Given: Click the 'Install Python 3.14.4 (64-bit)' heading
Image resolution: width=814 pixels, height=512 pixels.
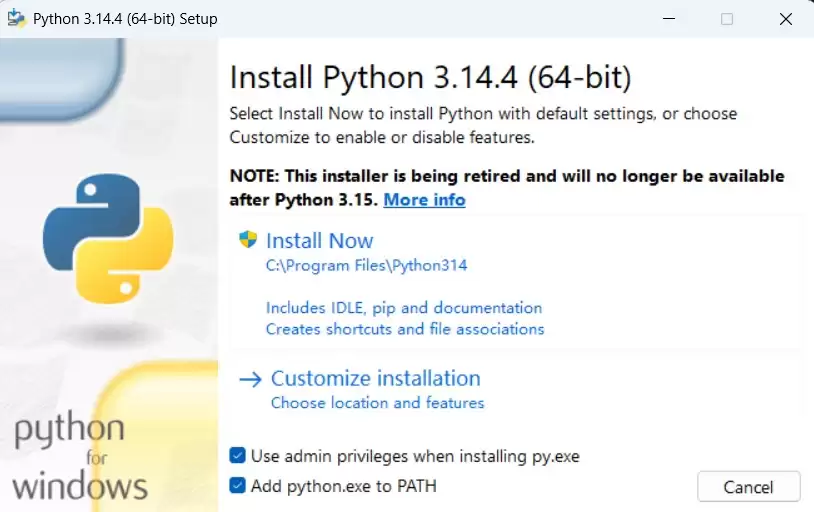Looking at the screenshot, I should [430, 78].
